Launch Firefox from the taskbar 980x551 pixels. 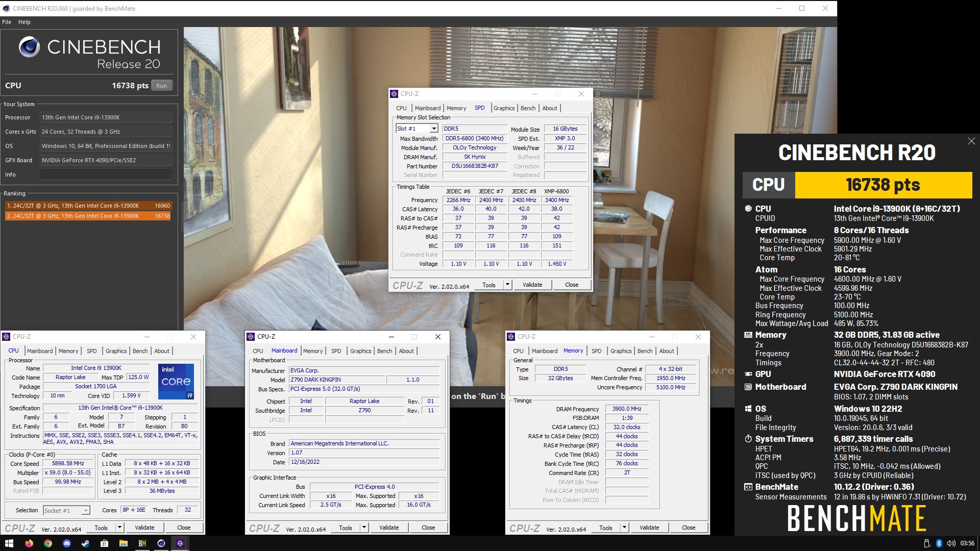pos(29,543)
